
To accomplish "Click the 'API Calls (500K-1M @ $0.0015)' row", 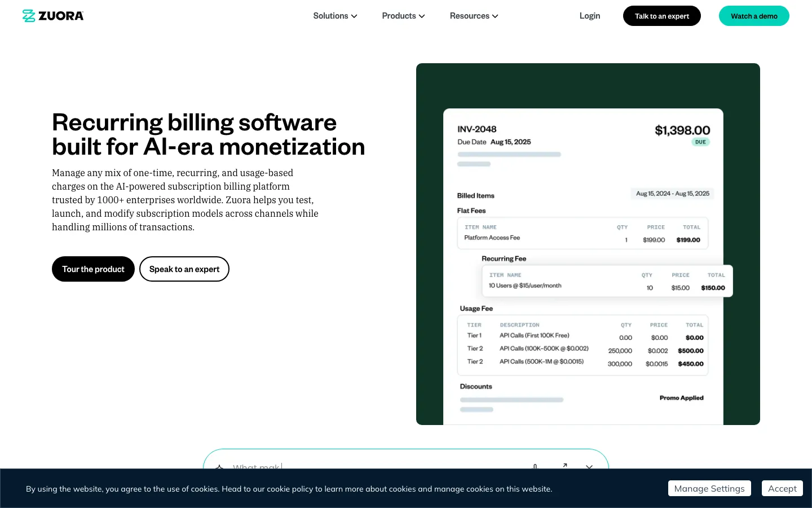I will pos(541,361).
